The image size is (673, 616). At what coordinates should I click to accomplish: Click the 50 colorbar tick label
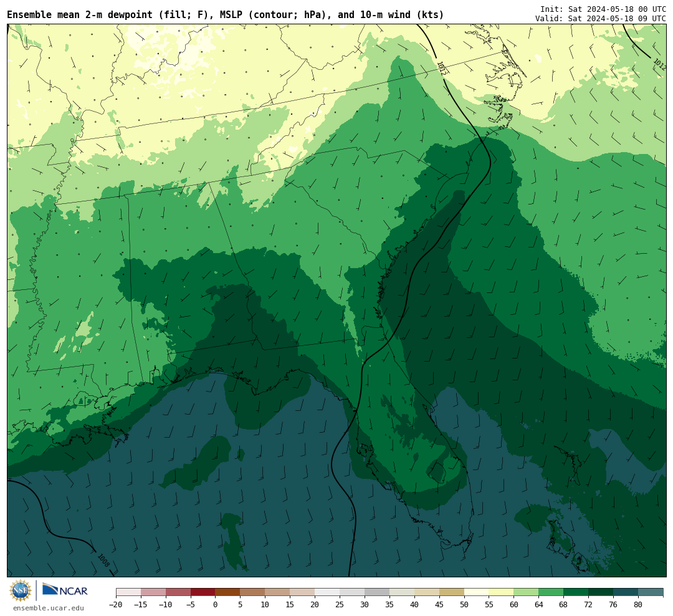click(x=464, y=605)
